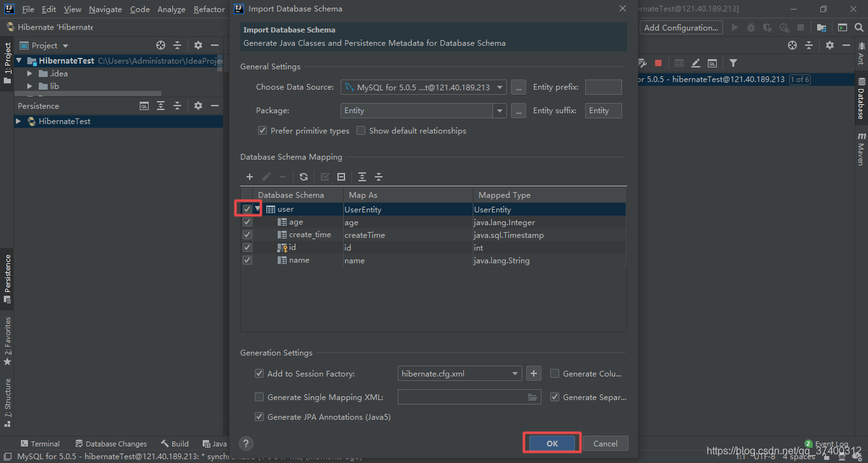Click the filter funnel icon in Database panel
868x463 pixels.
tap(733, 63)
